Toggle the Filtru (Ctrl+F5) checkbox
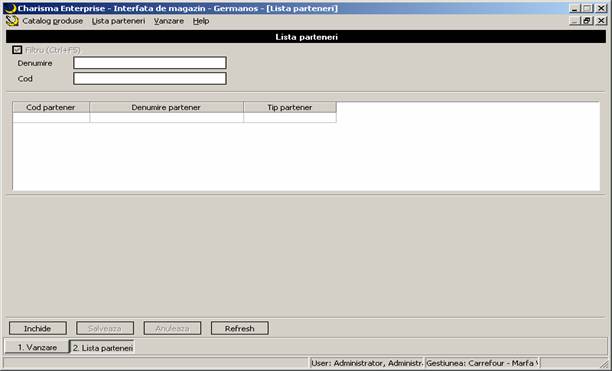The image size is (612, 371). [x=17, y=50]
